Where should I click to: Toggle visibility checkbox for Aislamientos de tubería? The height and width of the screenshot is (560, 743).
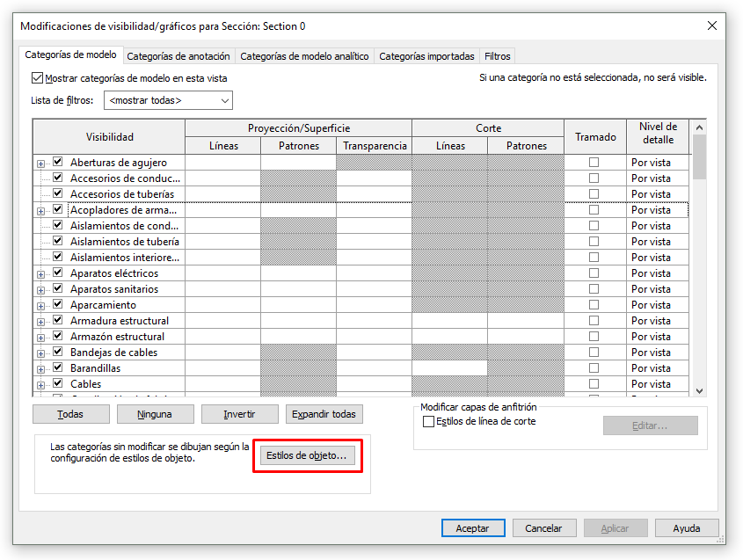click(58, 241)
